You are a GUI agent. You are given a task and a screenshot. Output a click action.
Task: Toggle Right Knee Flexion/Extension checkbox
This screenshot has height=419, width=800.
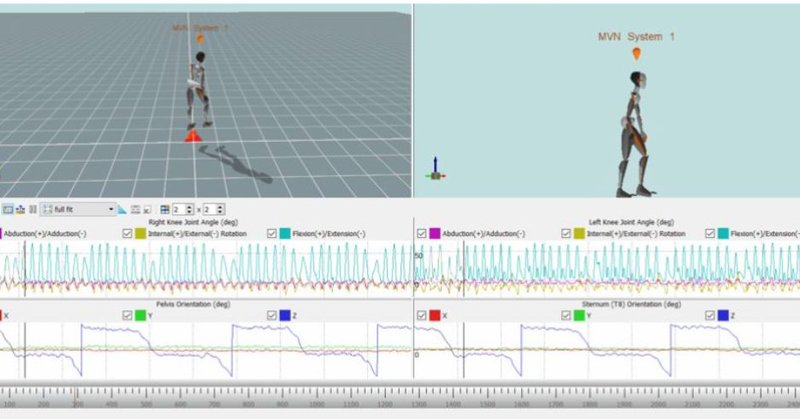click(272, 233)
